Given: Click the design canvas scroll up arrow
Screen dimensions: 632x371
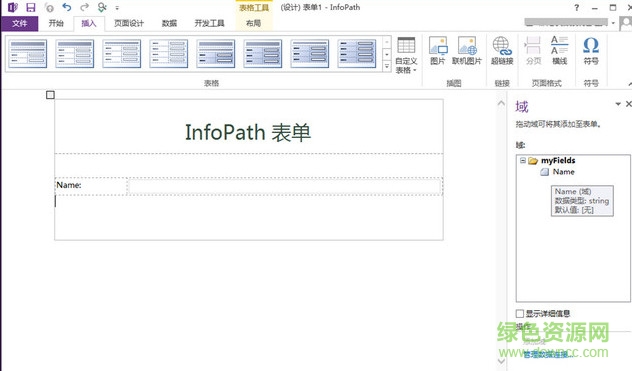Looking at the screenshot, I should (501, 103).
